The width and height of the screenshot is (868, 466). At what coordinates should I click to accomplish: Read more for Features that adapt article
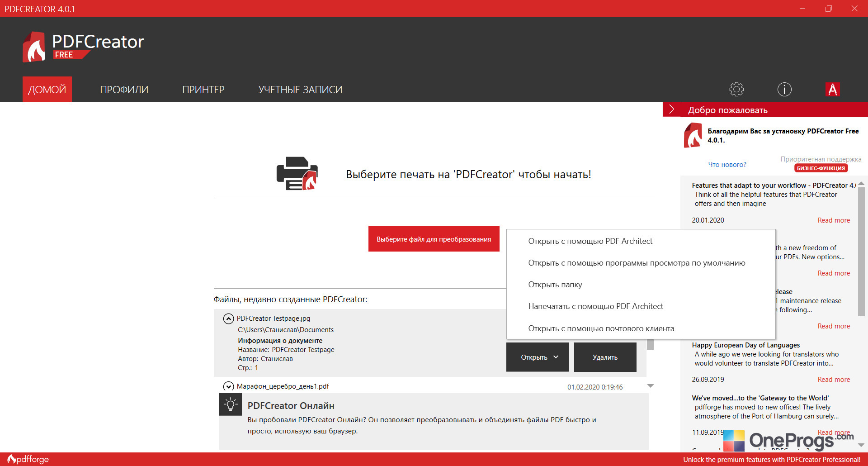pyautogui.click(x=834, y=220)
